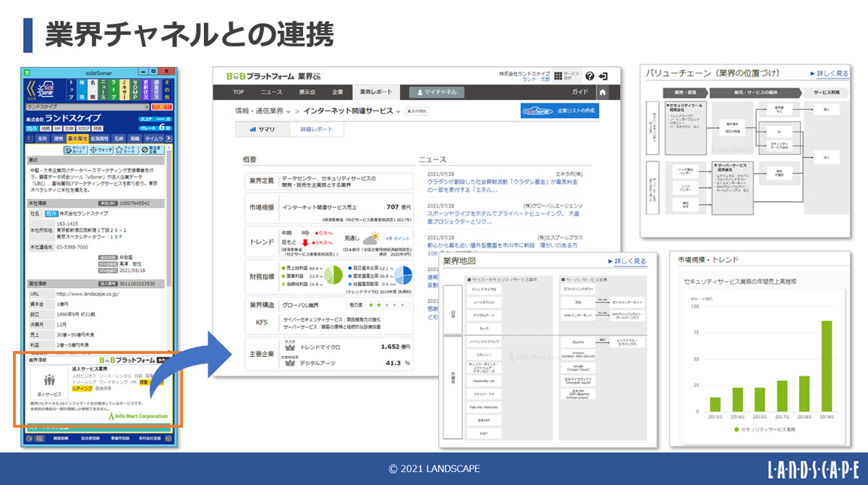Click the ブックマーク star icon button

(x=127, y=150)
